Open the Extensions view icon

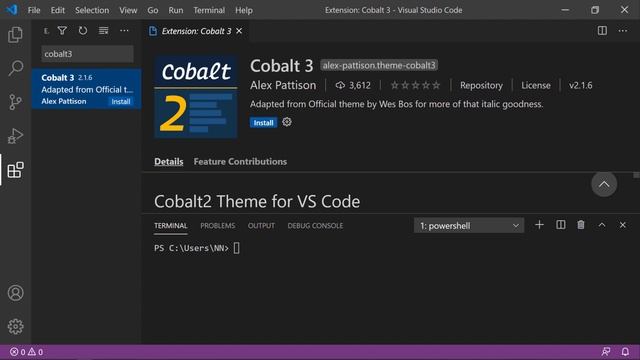(x=16, y=170)
